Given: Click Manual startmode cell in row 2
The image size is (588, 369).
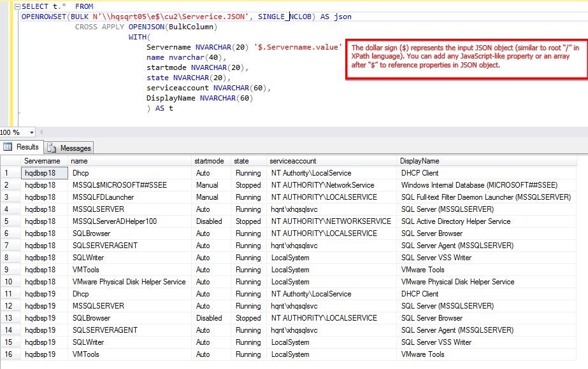Looking at the screenshot, I should pos(211,184).
